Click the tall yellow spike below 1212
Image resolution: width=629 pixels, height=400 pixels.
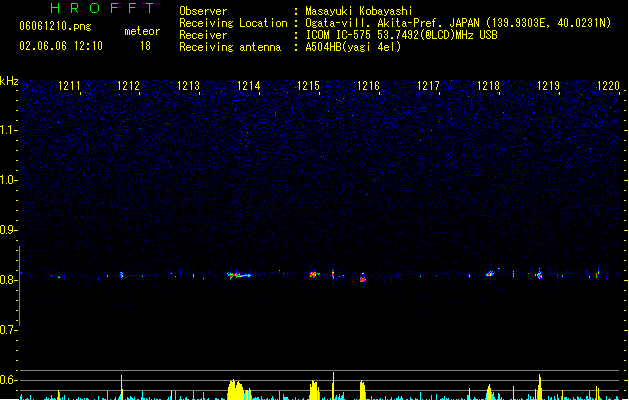click(x=122, y=388)
